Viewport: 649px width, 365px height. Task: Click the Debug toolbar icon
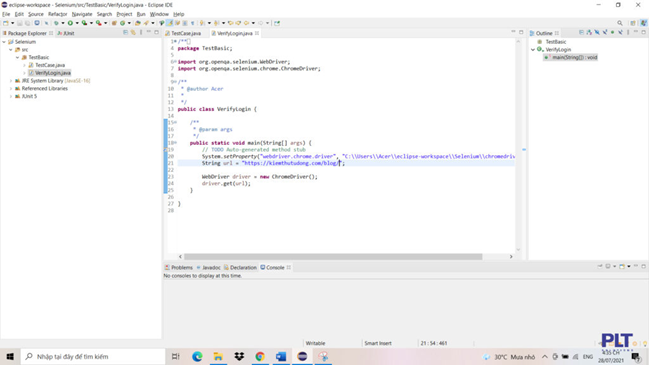point(56,23)
